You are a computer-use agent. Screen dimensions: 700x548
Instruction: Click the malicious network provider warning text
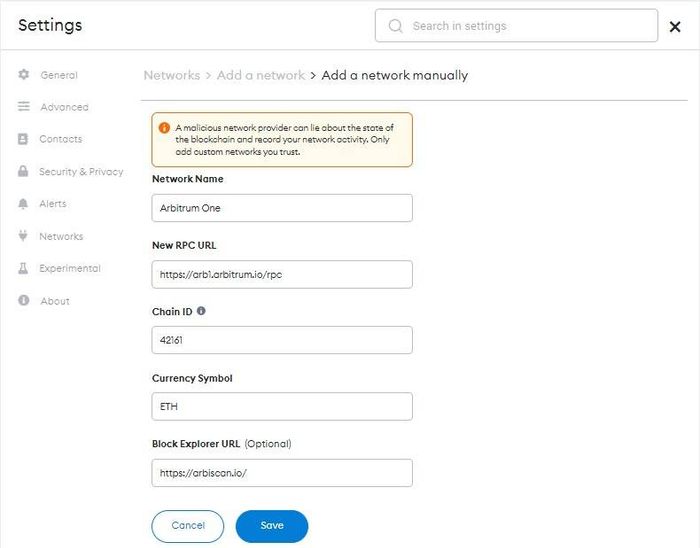click(x=284, y=140)
